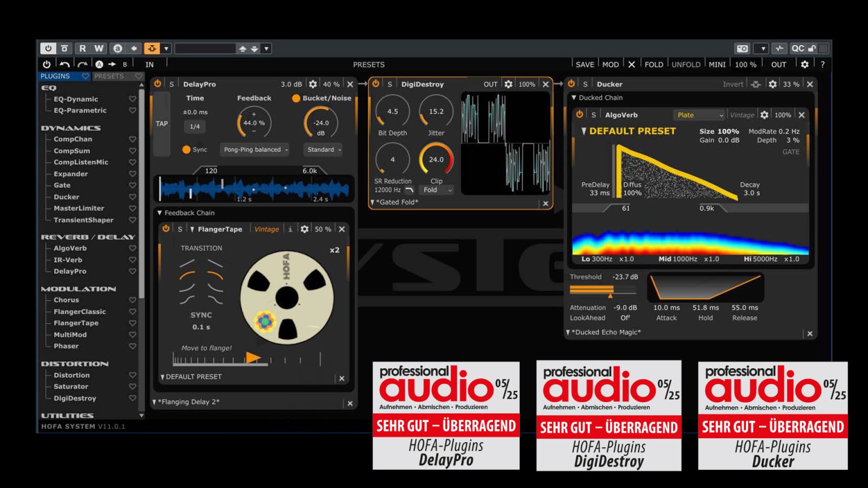
Task: Click the question mark help icon
Action: [822, 64]
